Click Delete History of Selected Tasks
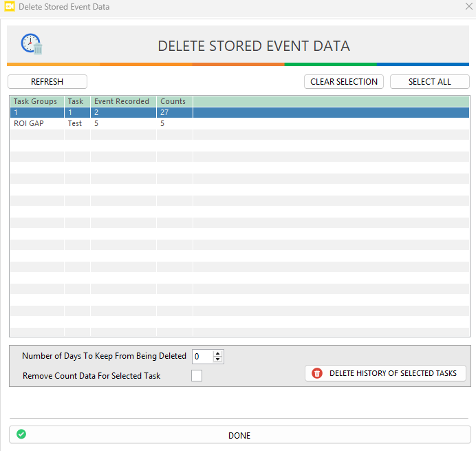The height and width of the screenshot is (451, 476). click(385, 373)
